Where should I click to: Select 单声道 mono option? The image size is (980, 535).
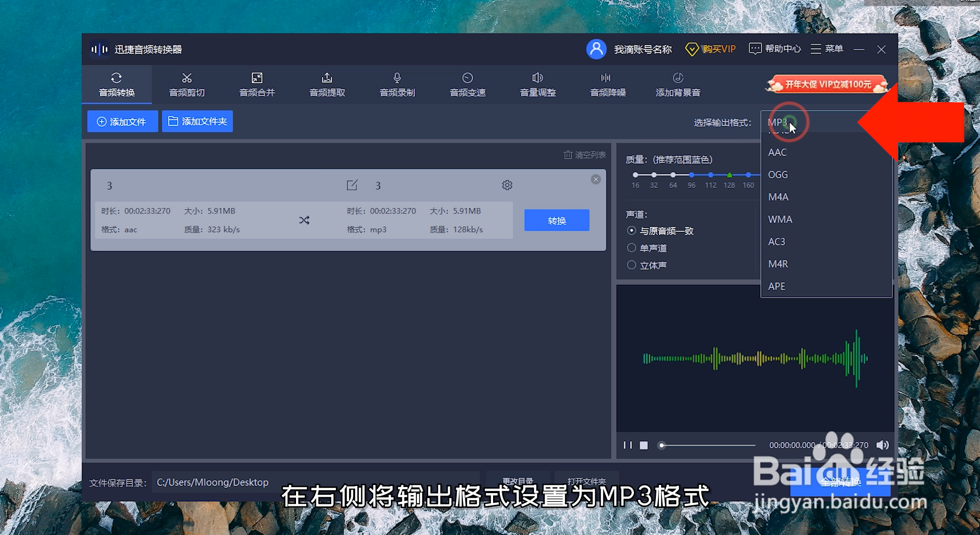(x=647, y=248)
